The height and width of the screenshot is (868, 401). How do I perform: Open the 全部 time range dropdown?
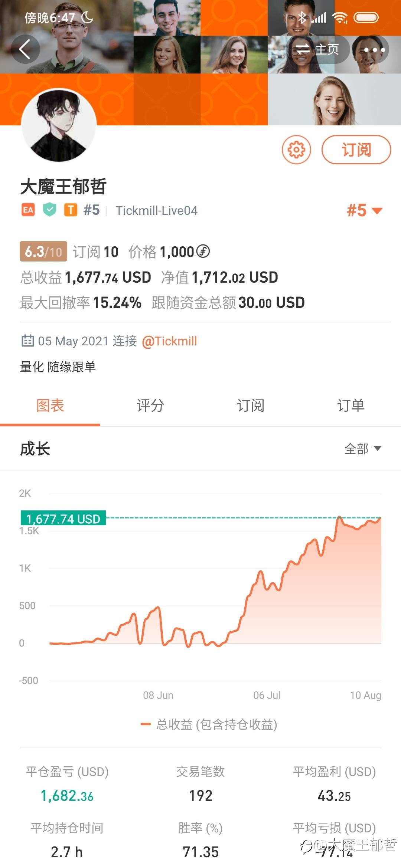pos(362,449)
